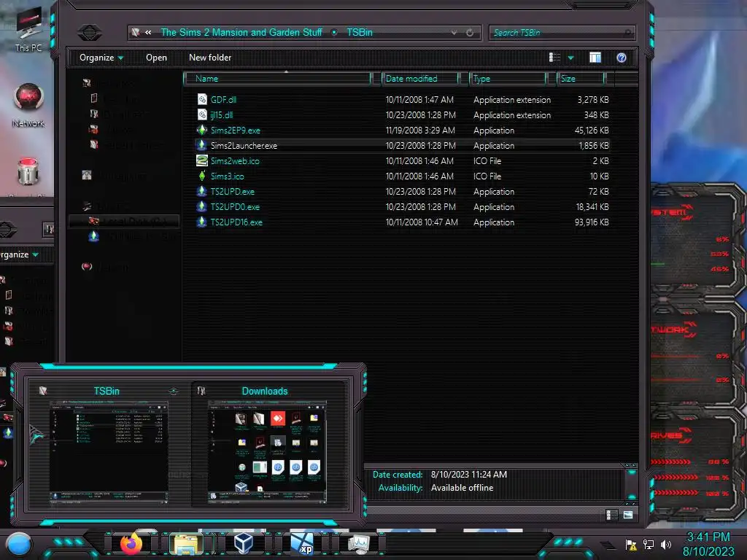Open the performance monitor taskbar icon
The width and height of the screenshot is (747, 560).
point(359,543)
